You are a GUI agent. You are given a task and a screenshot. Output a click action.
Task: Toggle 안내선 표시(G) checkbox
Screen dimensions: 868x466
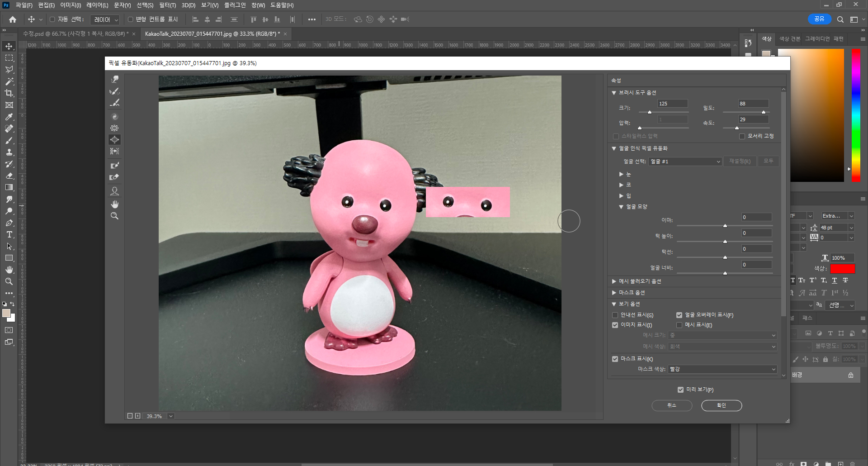[615, 315]
